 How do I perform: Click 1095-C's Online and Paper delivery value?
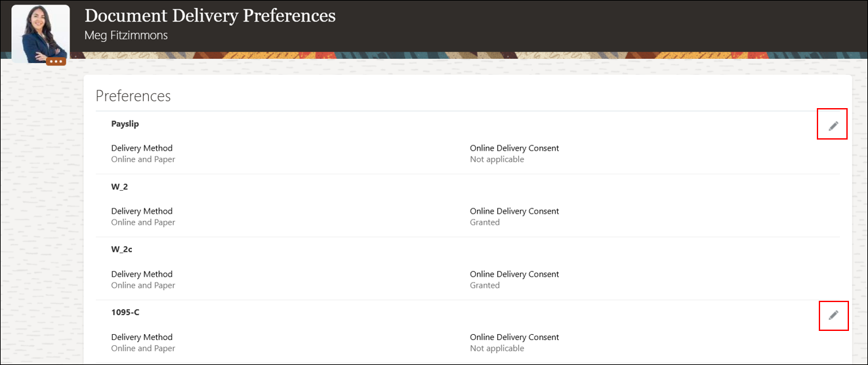click(143, 348)
